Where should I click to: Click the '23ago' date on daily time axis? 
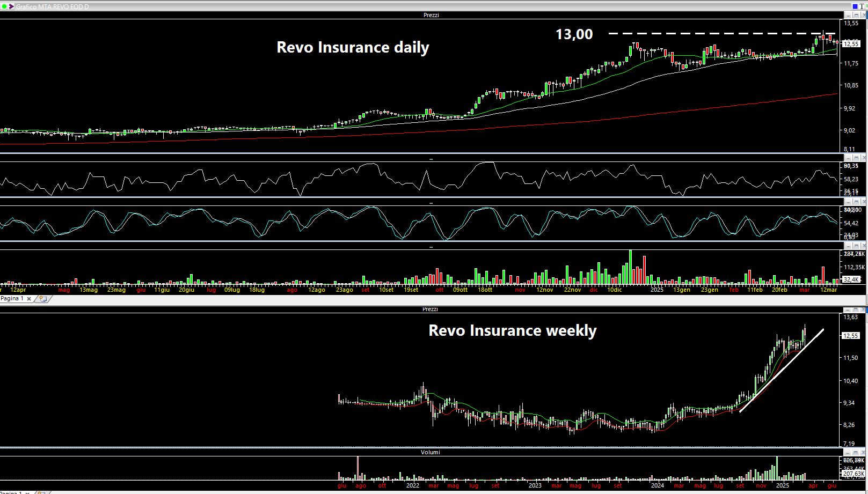point(345,290)
